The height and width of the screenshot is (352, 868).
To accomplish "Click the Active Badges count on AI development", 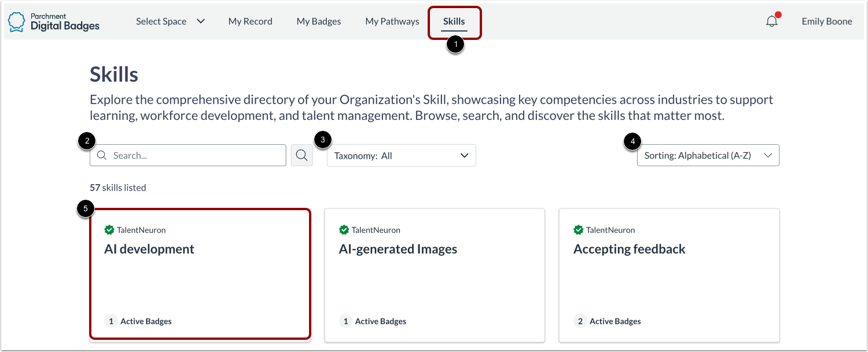I will pos(111,321).
